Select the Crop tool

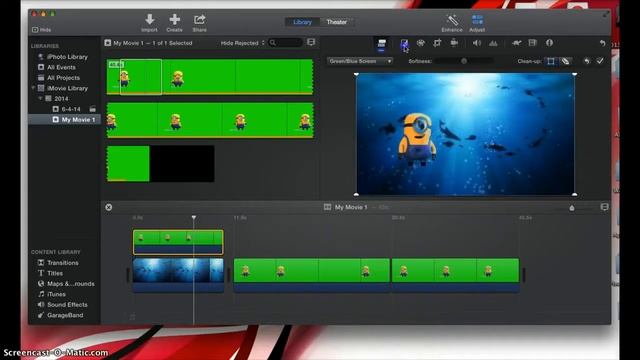[x=437, y=43]
